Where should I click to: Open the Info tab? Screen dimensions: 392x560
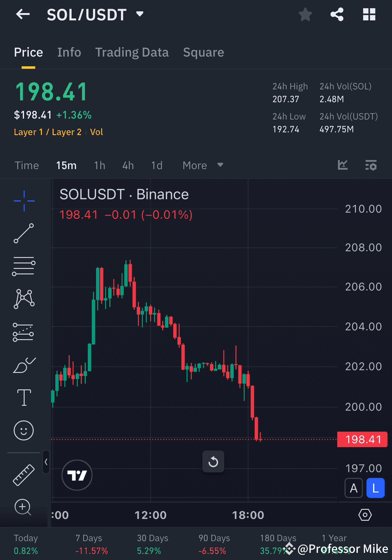point(69,52)
